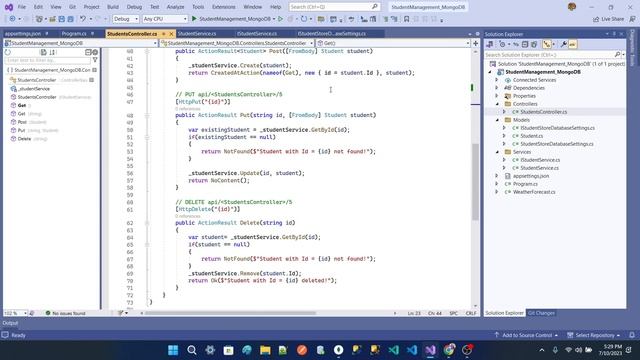Collapse Services folder in Solution Explorer

[497, 152]
